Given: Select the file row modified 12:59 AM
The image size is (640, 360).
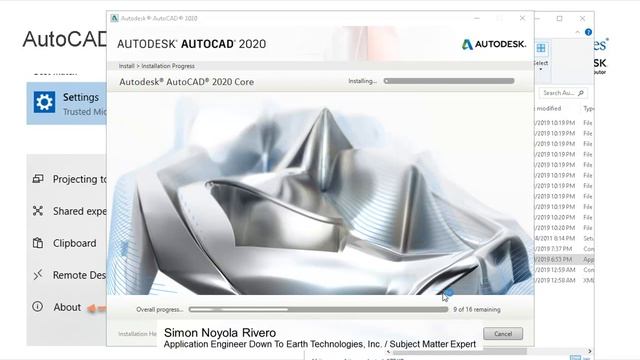Looking at the screenshot, I should [x=564, y=270].
